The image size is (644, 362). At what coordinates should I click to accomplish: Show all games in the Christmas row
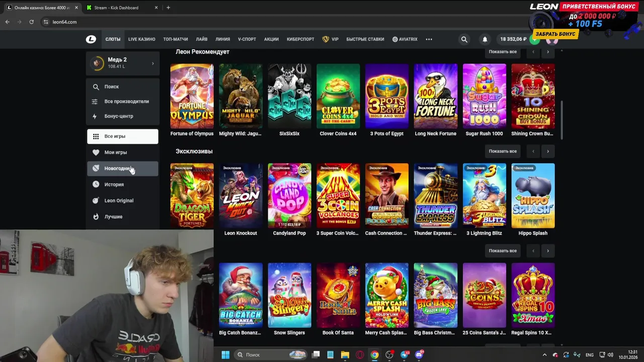click(503, 251)
